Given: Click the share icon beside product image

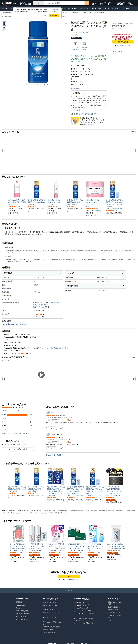Looking at the screenshot, I should click(x=66, y=24).
